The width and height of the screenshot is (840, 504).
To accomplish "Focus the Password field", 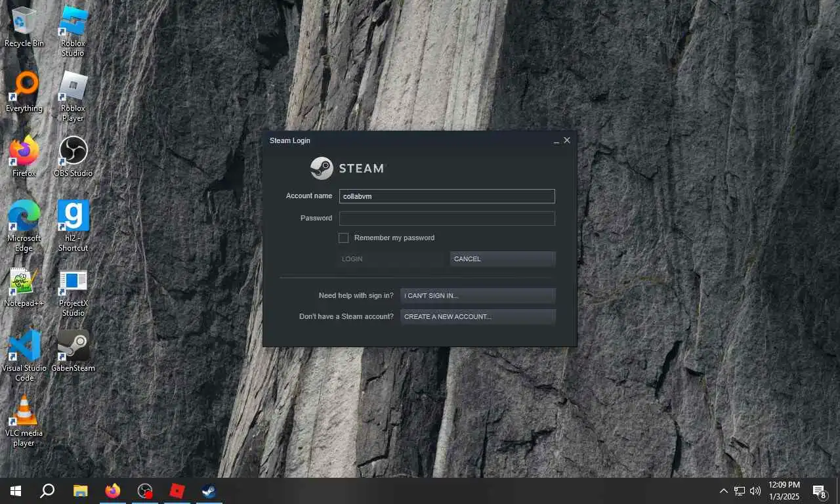I will tap(447, 219).
